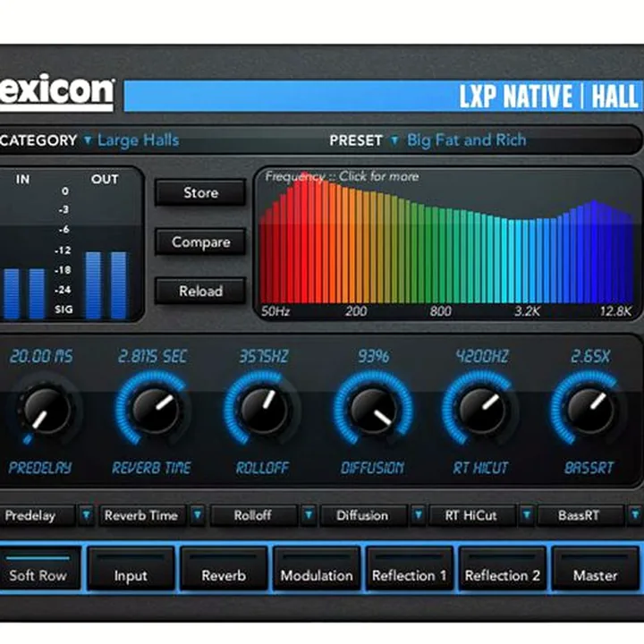This screenshot has height=644, width=644.
Task: Click the DIFFUSION label under knob
Action: point(372,468)
